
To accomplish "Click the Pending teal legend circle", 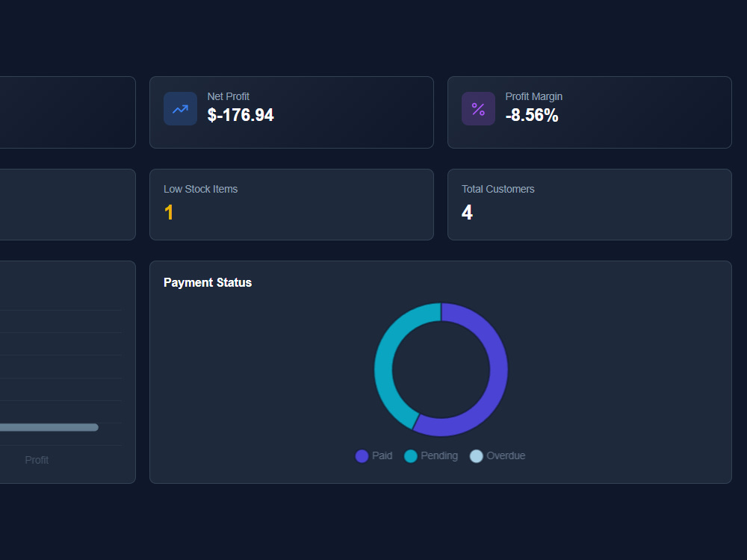I will [411, 456].
